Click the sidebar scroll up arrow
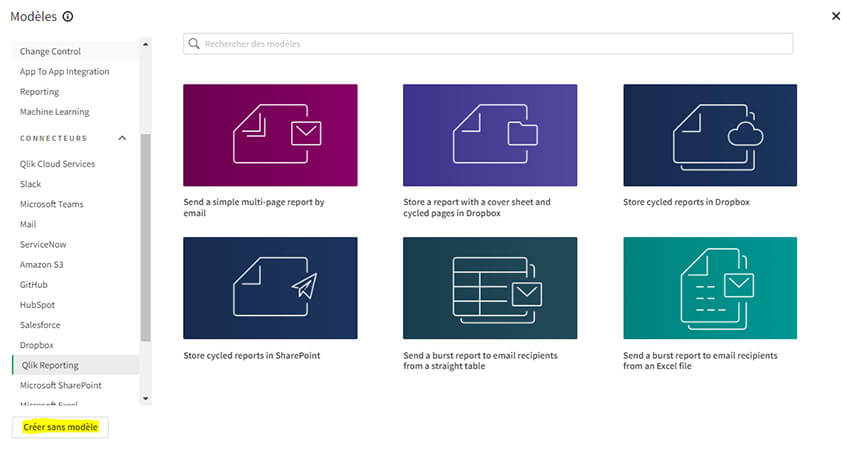The width and height of the screenshot is (847, 451). point(145,44)
